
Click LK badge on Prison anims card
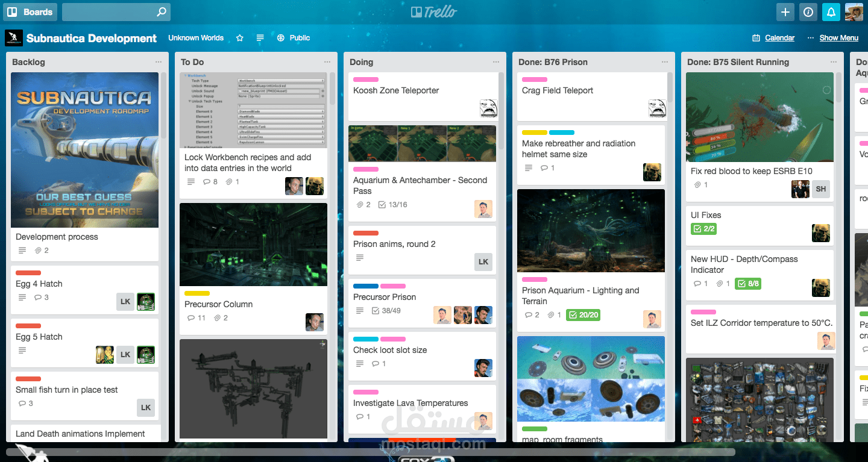coord(483,262)
